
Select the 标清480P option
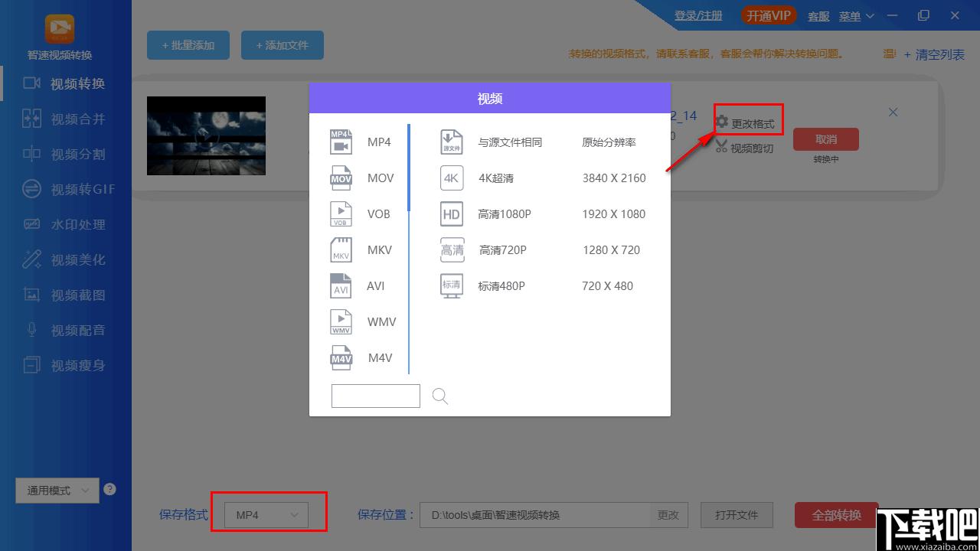501,286
